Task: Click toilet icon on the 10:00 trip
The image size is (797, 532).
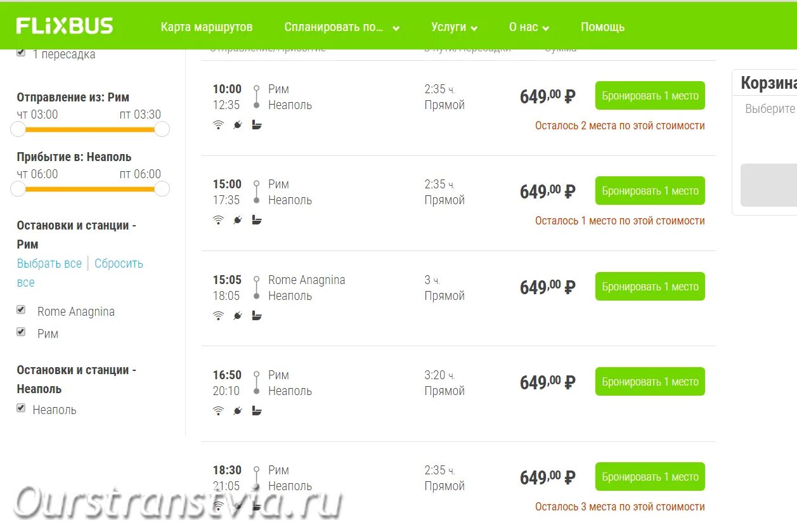Action: 257,125
